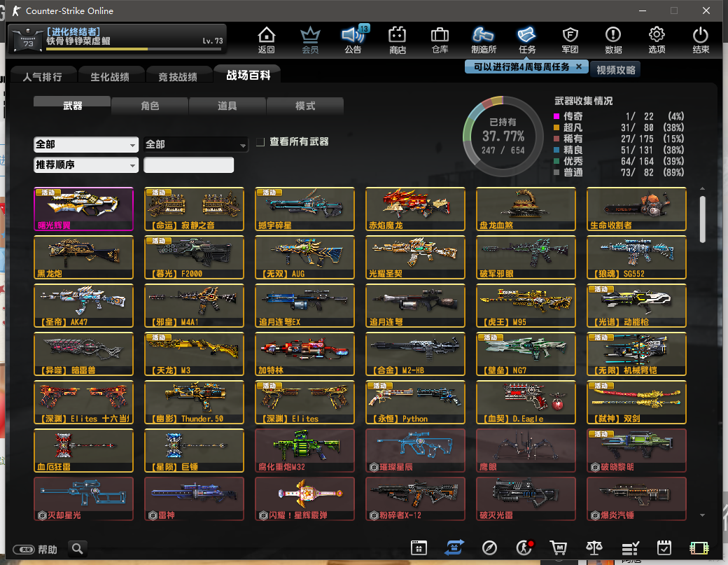The height and width of the screenshot is (565, 728).
Task: Open the 仓库 inventory briefcase icon
Action: (440, 40)
